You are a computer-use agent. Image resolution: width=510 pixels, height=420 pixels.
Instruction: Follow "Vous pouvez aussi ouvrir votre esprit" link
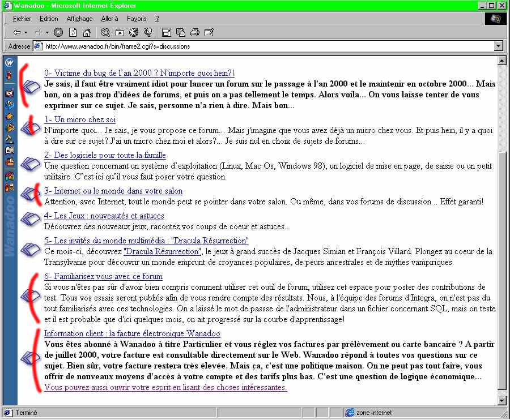pyautogui.click(x=165, y=388)
